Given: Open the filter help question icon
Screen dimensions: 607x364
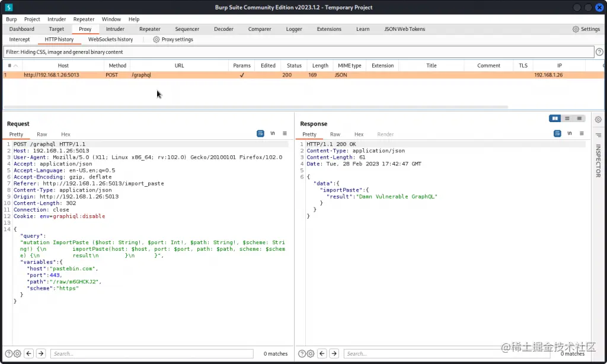Looking at the screenshot, I should click(599, 52).
